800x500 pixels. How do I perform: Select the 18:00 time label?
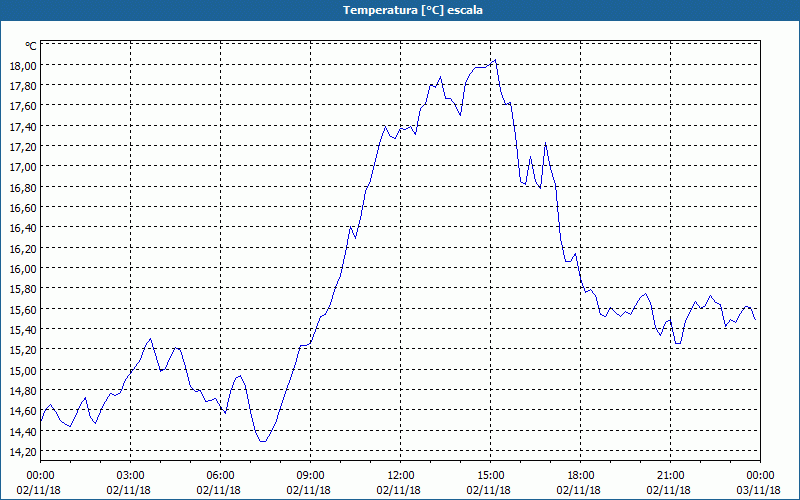click(580, 476)
